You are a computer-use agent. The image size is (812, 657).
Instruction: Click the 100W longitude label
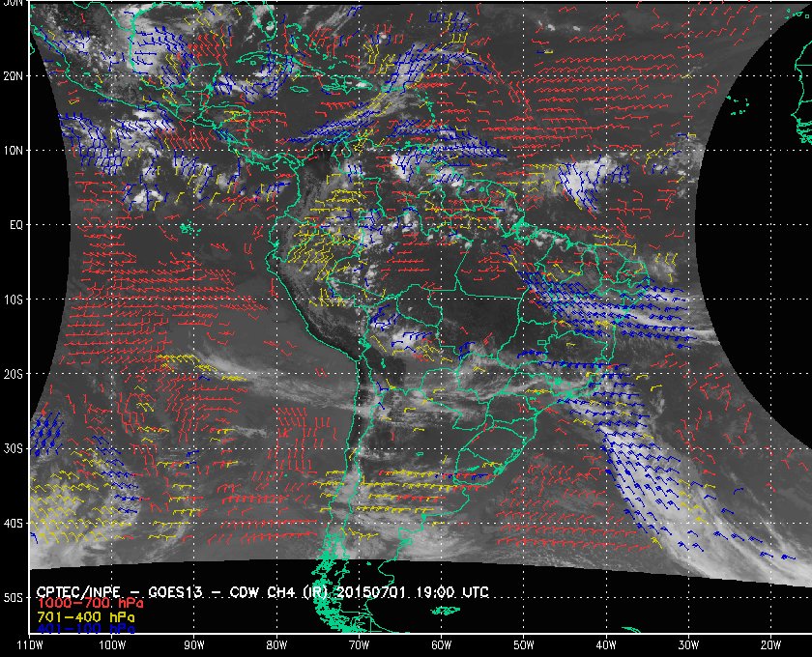112,645
